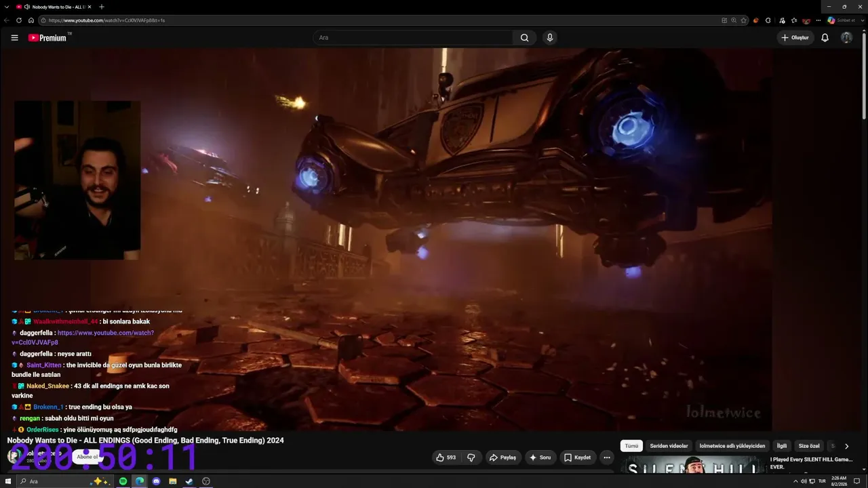
Task: Click the Soru ask button
Action: point(540,457)
